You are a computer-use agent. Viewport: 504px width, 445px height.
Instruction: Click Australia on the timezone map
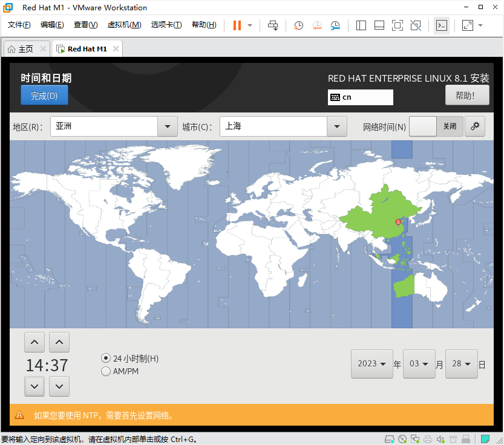(421, 285)
